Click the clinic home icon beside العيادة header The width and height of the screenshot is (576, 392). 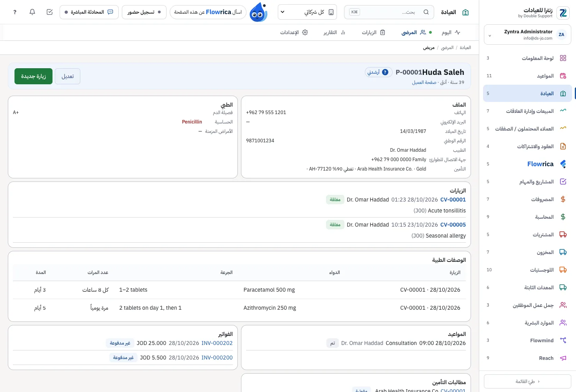(x=466, y=12)
